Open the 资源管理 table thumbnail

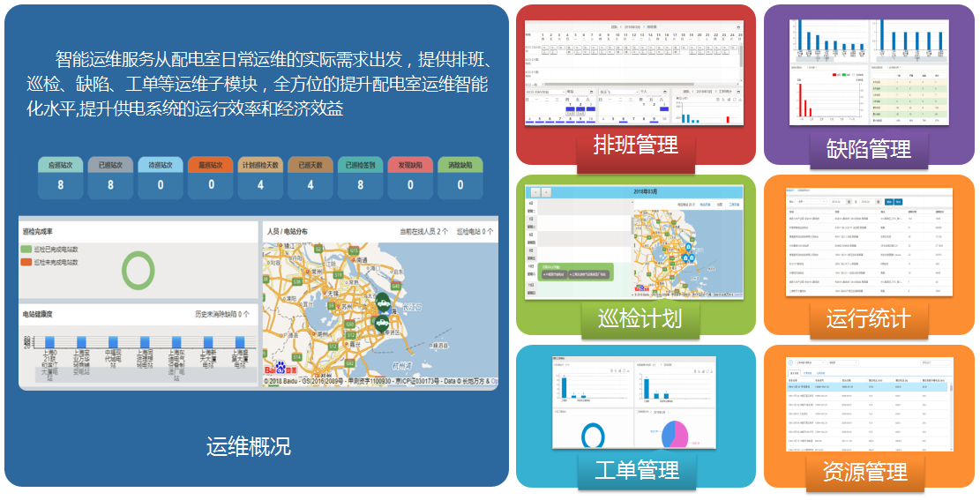click(x=869, y=407)
